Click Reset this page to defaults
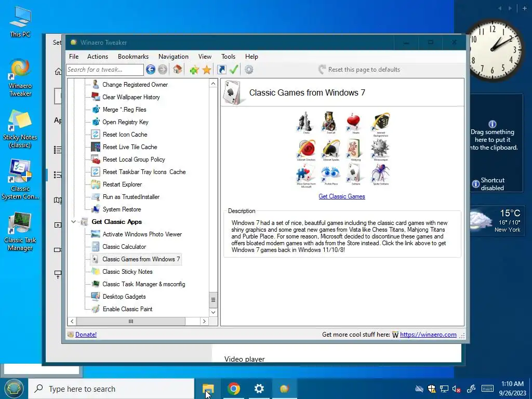532x399 pixels. pos(360,70)
